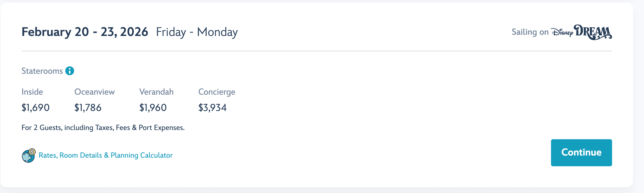Click the For 2 Guests pricing note
Image resolution: width=644 pixels, height=193 pixels.
click(103, 128)
